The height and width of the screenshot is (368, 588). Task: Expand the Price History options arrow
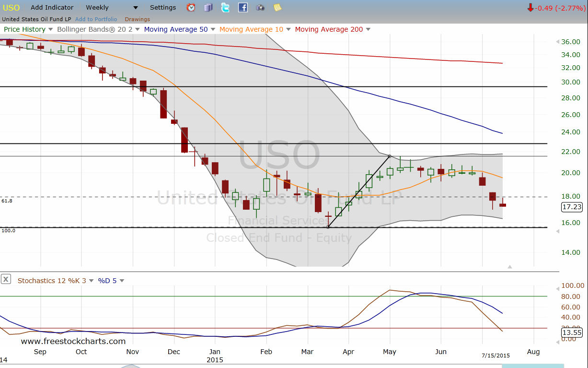coord(50,29)
